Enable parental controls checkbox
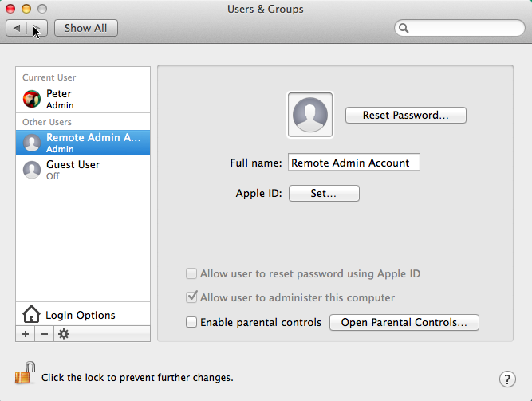532x401 pixels. 191,323
